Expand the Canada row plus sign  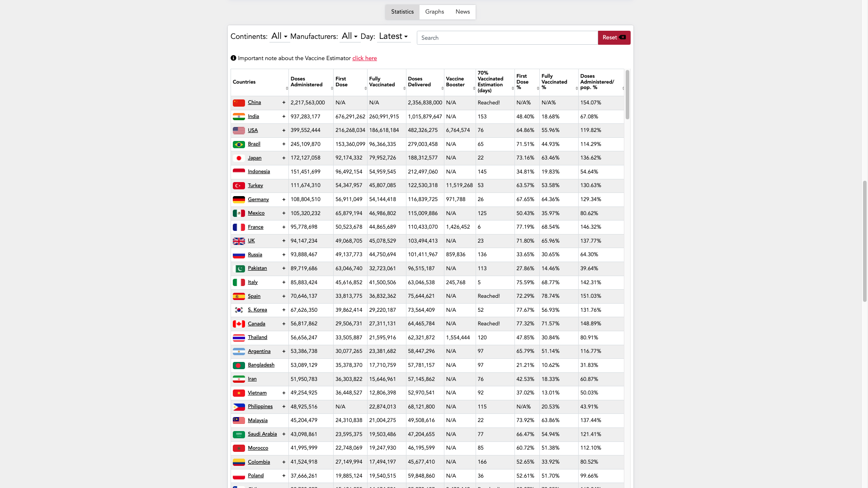pos(284,324)
